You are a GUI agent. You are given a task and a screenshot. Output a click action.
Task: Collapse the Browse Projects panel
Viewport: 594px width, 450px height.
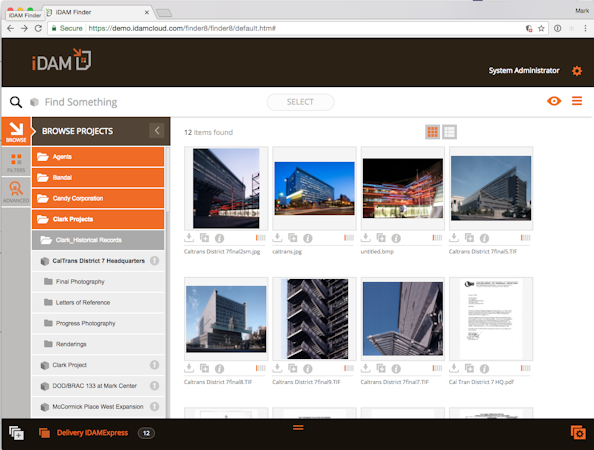coord(157,131)
